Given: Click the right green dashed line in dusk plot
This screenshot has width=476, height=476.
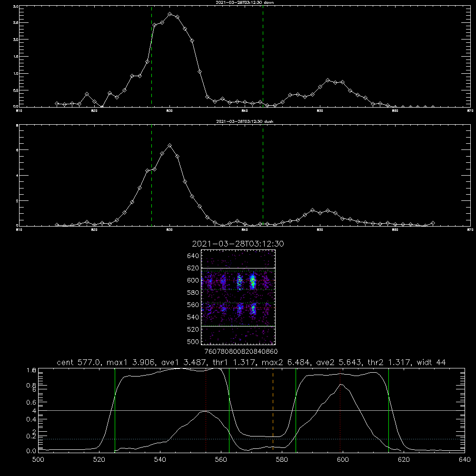Looking at the screenshot, I should pyautogui.click(x=263, y=175).
